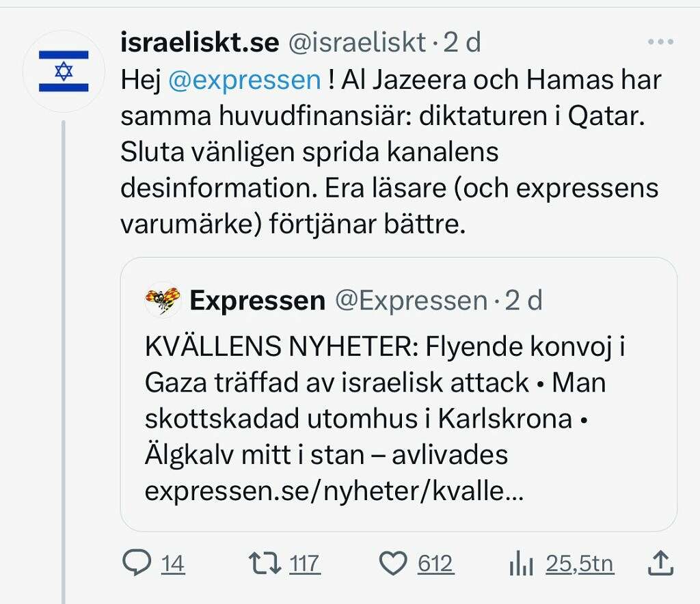View the 117 retweets count

tap(304, 564)
